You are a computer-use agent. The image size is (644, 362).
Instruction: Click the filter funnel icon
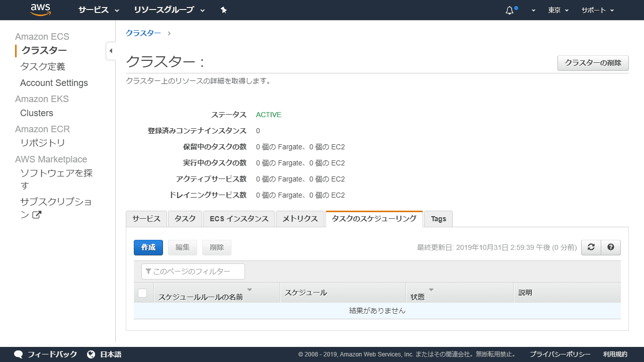148,271
